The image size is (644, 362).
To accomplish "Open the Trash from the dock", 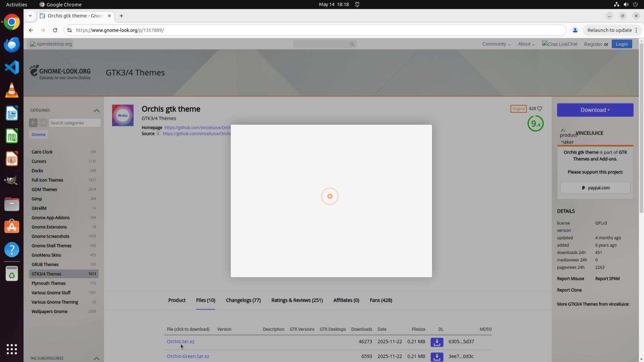I will pyautogui.click(x=11, y=274).
